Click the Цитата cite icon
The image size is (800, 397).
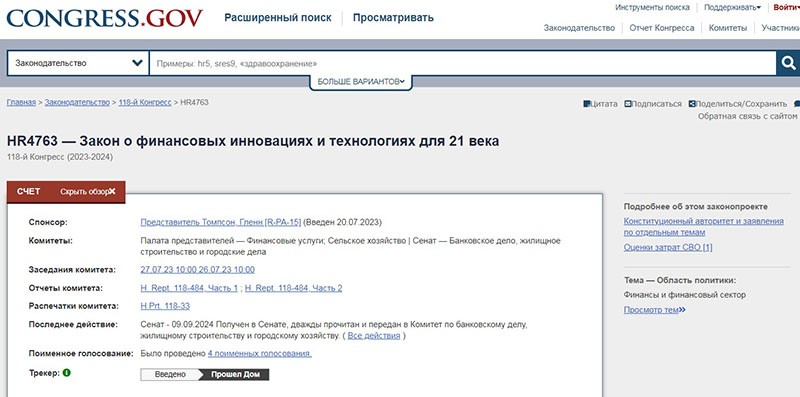586,104
